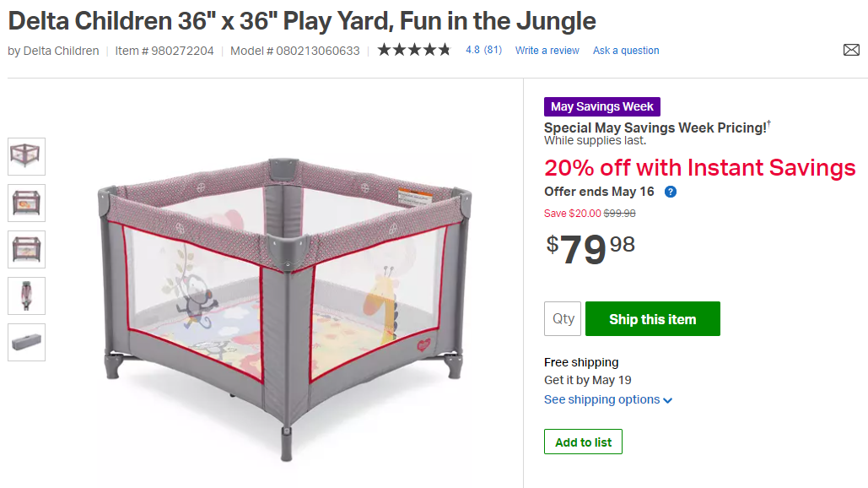Image resolution: width=868 pixels, height=488 pixels.
Task: Click the five-star rating icons
Action: coord(414,51)
